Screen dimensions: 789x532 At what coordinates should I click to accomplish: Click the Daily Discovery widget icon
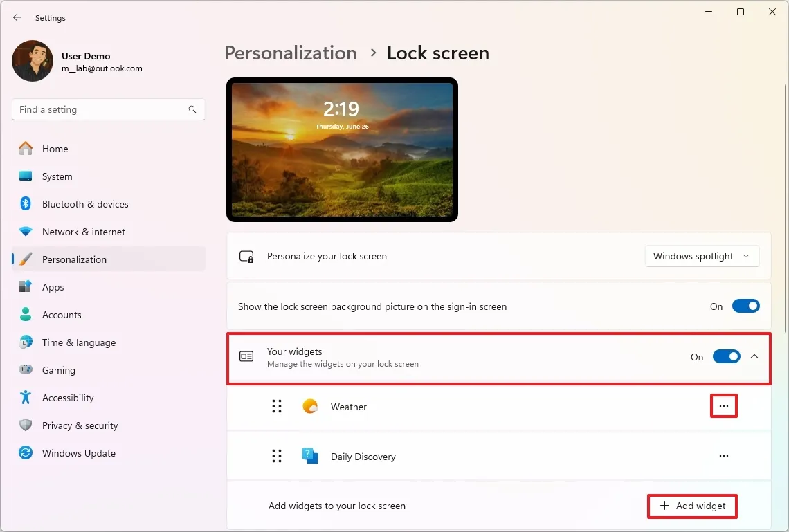[309, 456]
